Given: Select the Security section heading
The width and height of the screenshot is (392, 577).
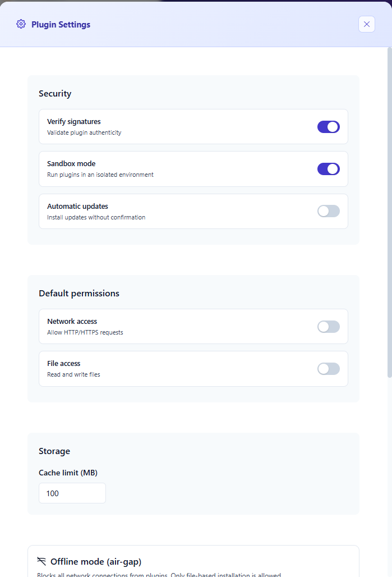Looking at the screenshot, I should [x=55, y=94].
